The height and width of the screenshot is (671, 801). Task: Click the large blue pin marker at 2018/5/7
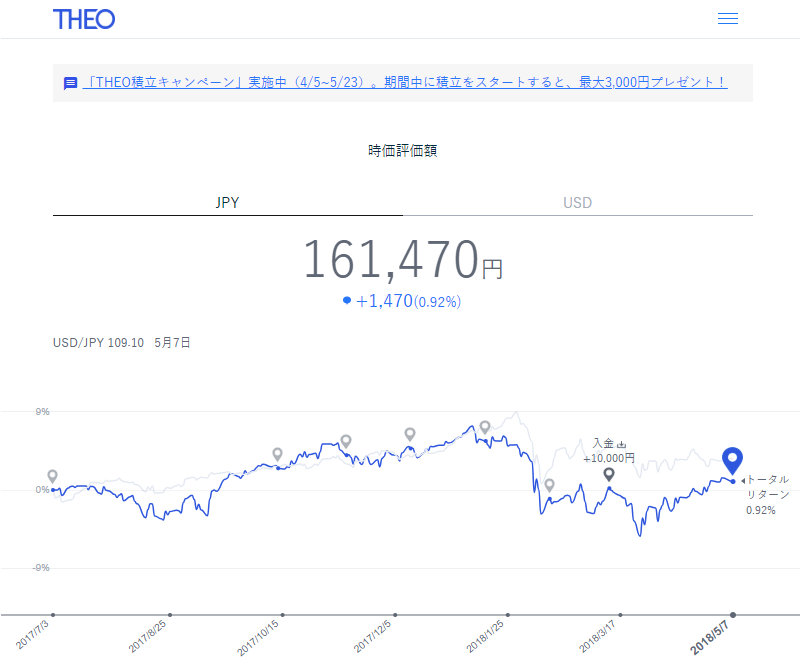pos(732,460)
